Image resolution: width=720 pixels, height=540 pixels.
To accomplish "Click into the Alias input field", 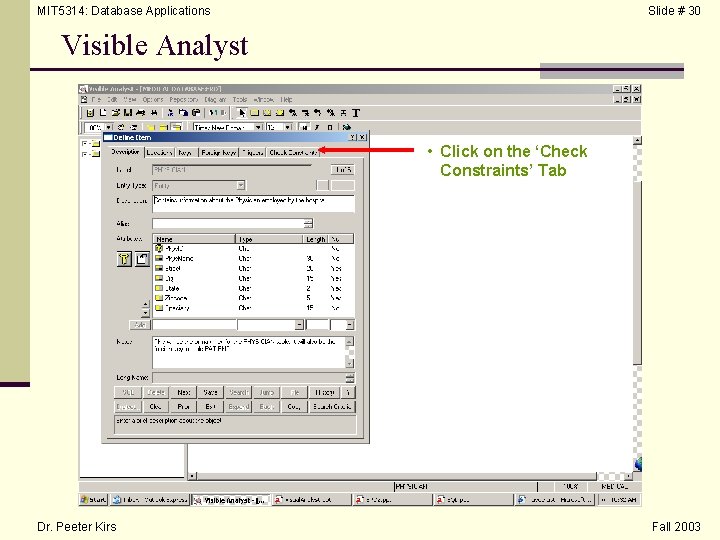I will pos(228,224).
